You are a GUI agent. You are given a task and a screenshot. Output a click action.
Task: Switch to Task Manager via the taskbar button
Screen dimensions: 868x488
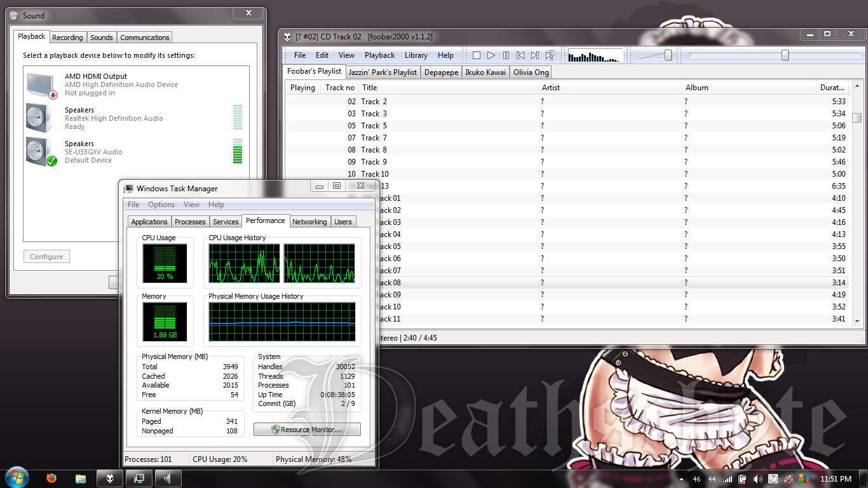pyautogui.click(x=139, y=478)
